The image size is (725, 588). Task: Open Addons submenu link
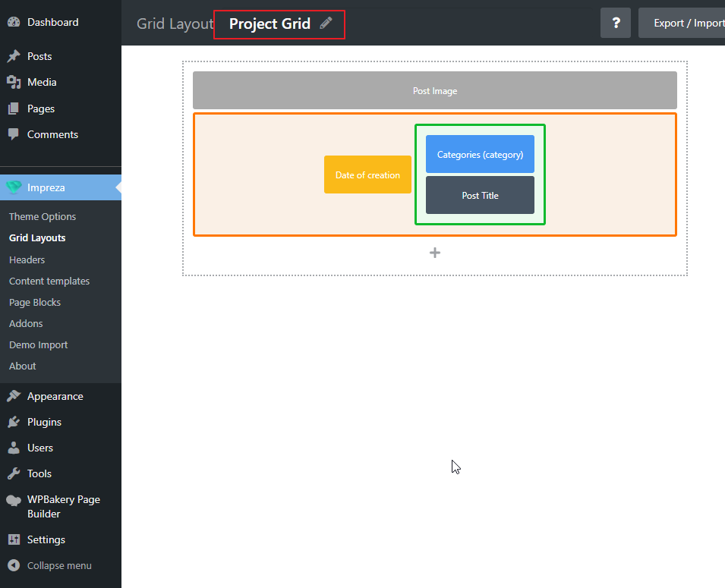(26, 323)
